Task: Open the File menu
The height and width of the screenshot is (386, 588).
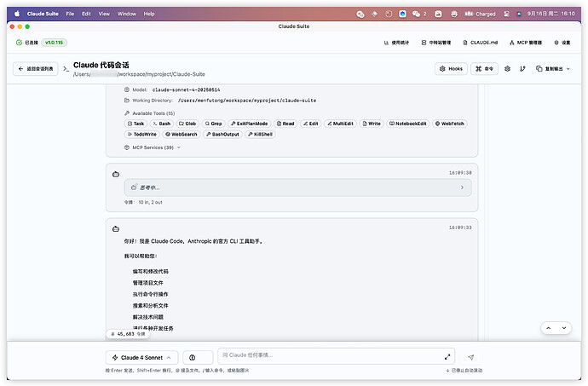Action: [x=70, y=14]
